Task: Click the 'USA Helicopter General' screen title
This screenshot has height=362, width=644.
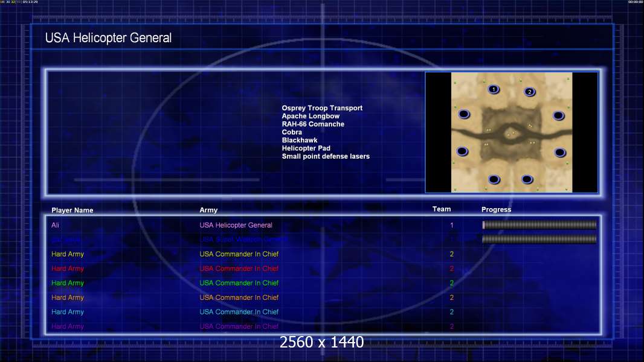Action: [x=108, y=38]
